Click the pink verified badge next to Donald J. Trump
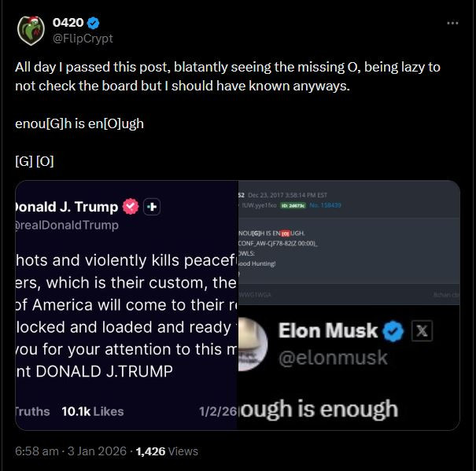 click(131, 207)
